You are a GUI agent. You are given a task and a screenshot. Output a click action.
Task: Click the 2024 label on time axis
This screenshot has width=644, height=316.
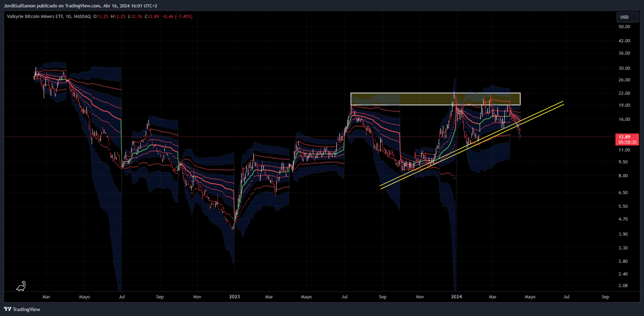pyautogui.click(x=456, y=297)
